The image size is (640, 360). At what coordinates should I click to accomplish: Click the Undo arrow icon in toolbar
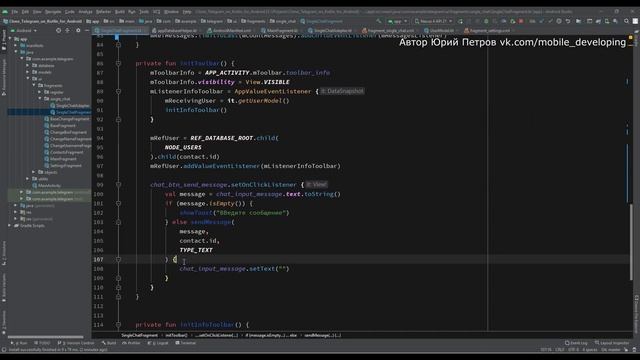[568, 21]
